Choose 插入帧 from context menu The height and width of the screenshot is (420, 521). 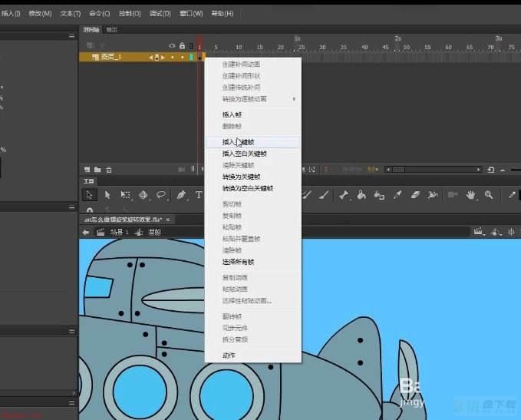coord(253,114)
